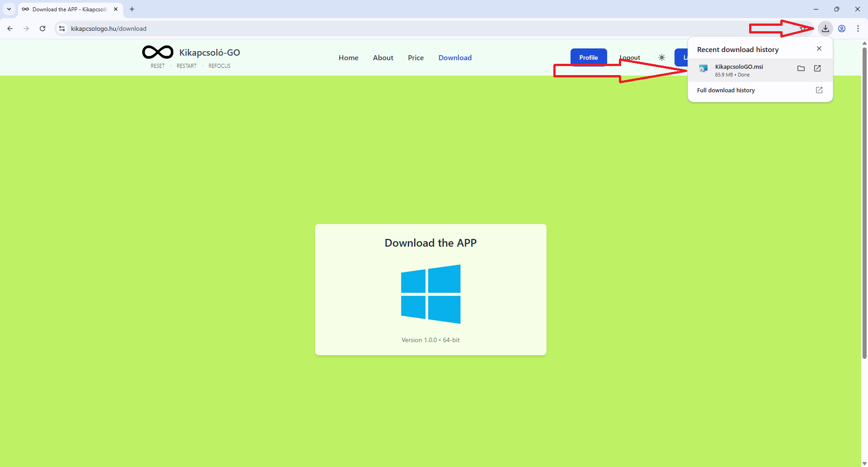Screen dimensions: 868x467
Task: Show KikapcsoloGO.msi in folder
Action: point(801,68)
